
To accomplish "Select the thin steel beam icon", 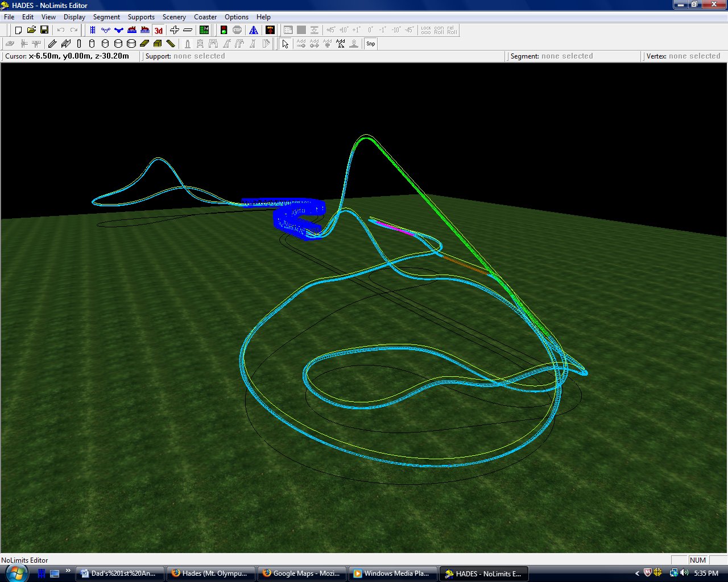I will (52, 44).
